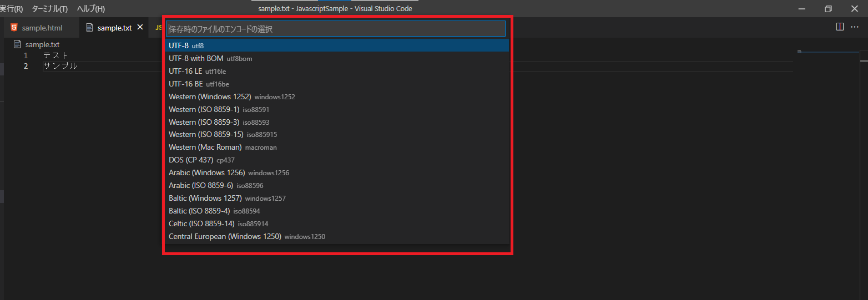Choose Western (ISO 8859-15) encoding

(337, 134)
